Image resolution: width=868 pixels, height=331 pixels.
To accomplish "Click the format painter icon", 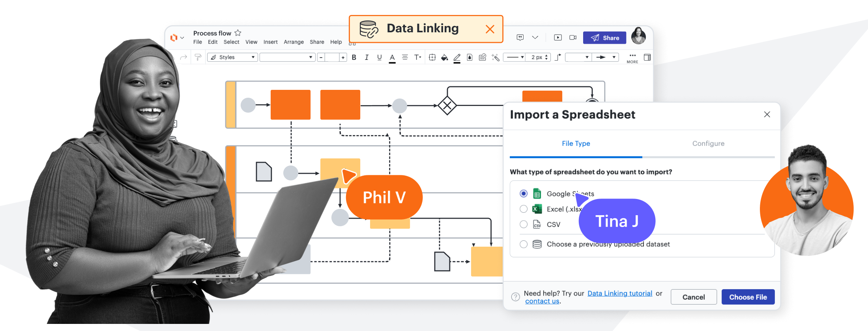I will [x=198, y=58].
